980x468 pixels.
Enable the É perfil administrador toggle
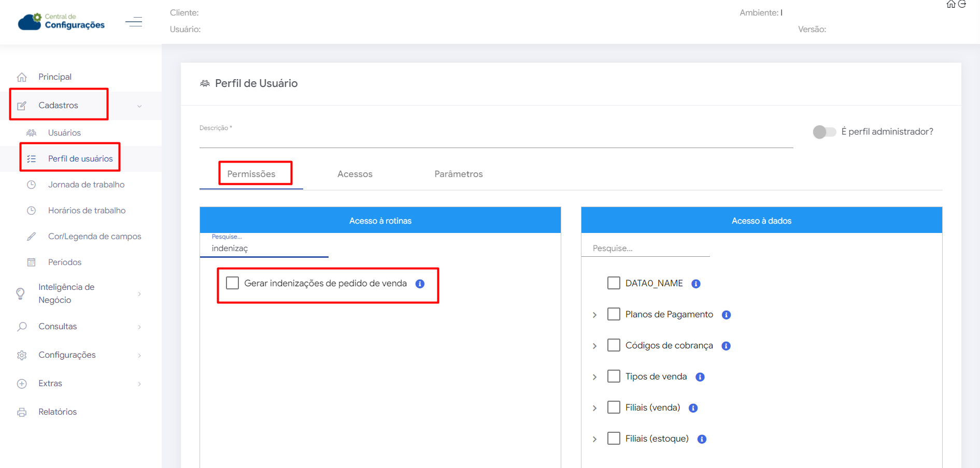(x=824, y=132)
